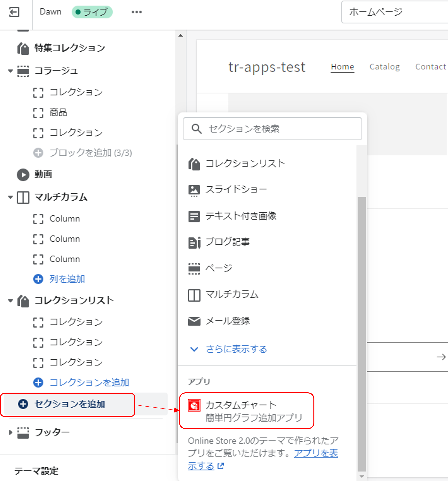Click セクションを追加 button
This screenshot has width=448, height=481.
69,404
